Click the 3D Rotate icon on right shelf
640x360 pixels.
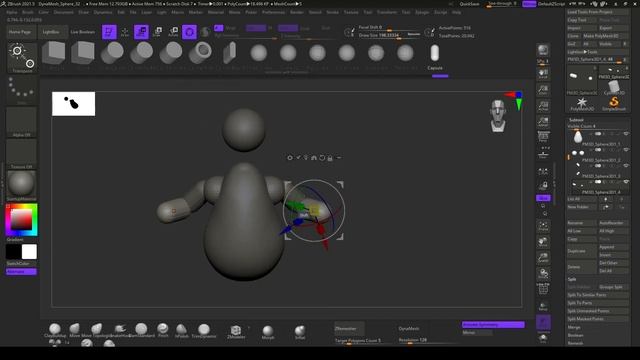tap(543, 274)
